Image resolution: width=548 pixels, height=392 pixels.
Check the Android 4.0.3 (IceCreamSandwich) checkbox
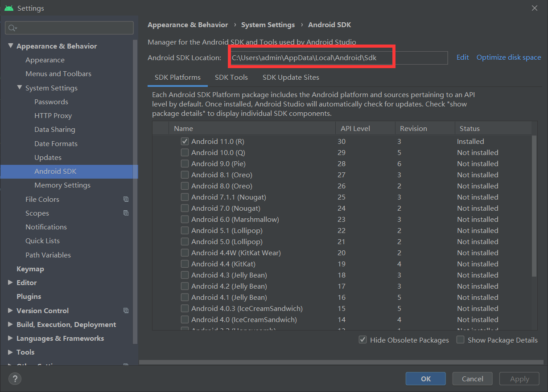click(185, 308)
